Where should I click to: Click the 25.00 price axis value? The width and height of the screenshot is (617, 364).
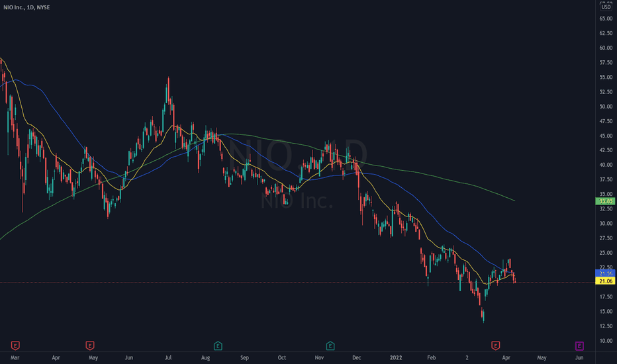(x=606, y=253)
